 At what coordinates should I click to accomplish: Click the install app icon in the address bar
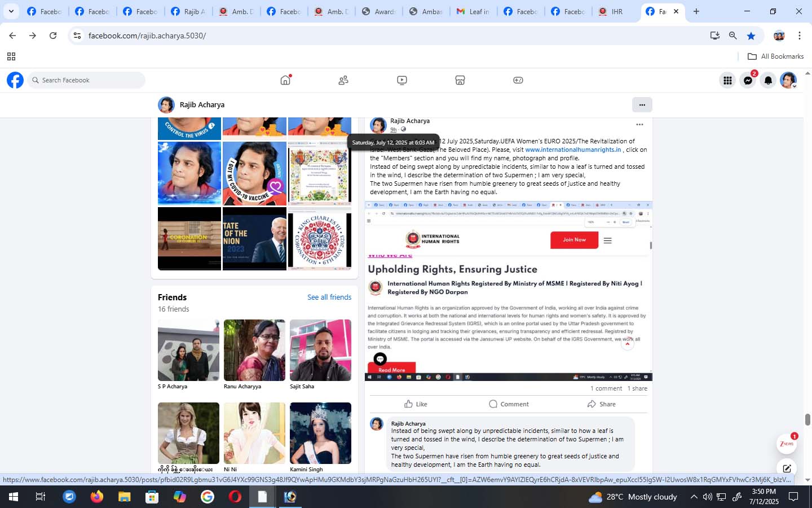[714, 36]
